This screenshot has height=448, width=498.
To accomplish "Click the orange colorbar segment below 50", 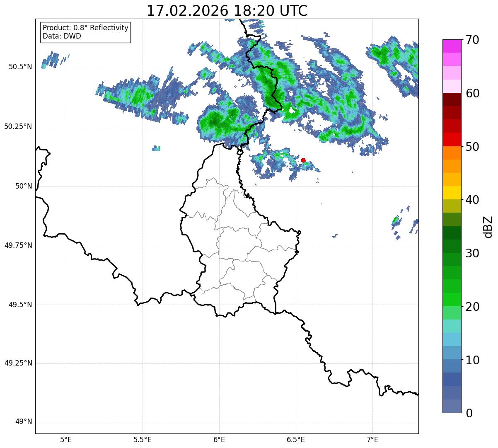I will coord(452,153).
